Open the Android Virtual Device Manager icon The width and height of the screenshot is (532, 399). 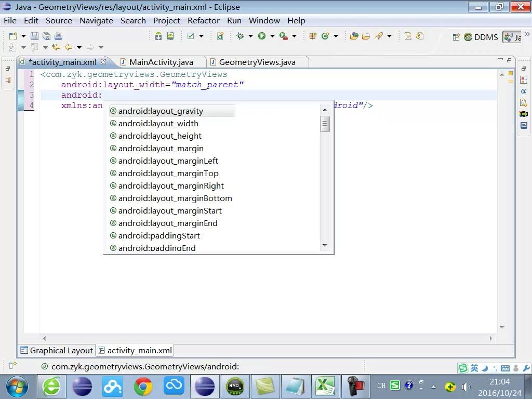click(x=170, y=36)
